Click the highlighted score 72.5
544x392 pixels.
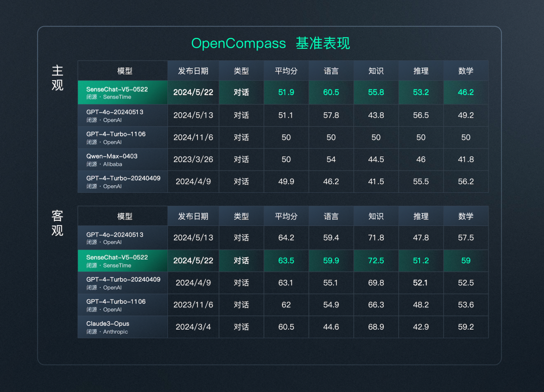(x=376, y=261)
